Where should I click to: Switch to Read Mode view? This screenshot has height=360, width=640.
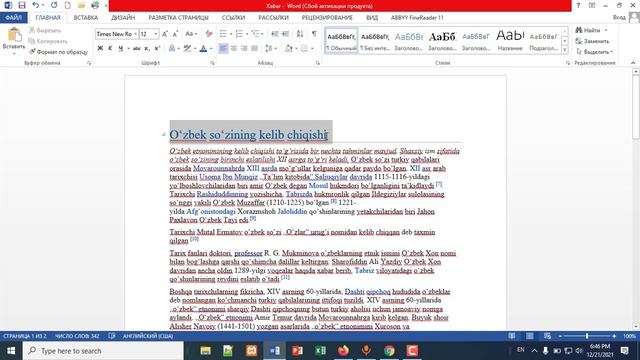(x=511, y=336)
